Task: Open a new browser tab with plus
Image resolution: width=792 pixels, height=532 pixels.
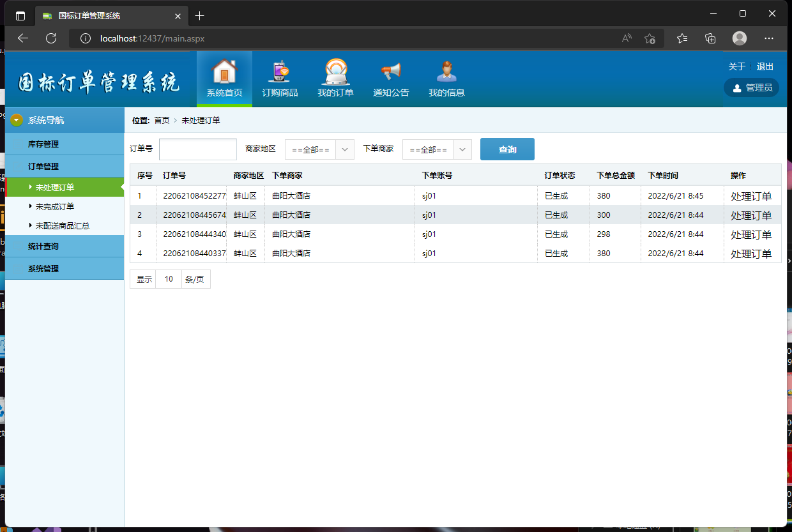Action: pos(200,15)
